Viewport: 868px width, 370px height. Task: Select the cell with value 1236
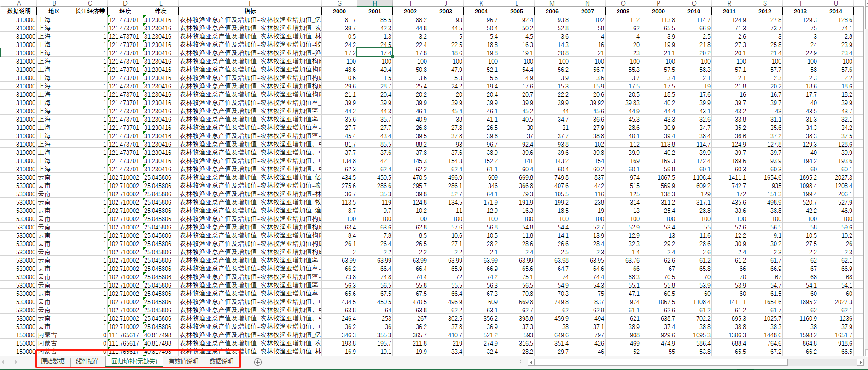[x=836, y=318]
